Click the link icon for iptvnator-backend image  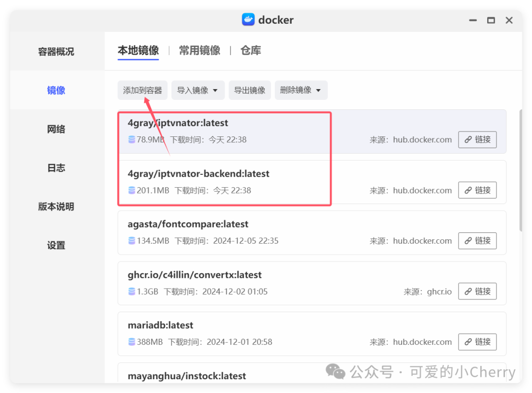(x=468, y=190)
